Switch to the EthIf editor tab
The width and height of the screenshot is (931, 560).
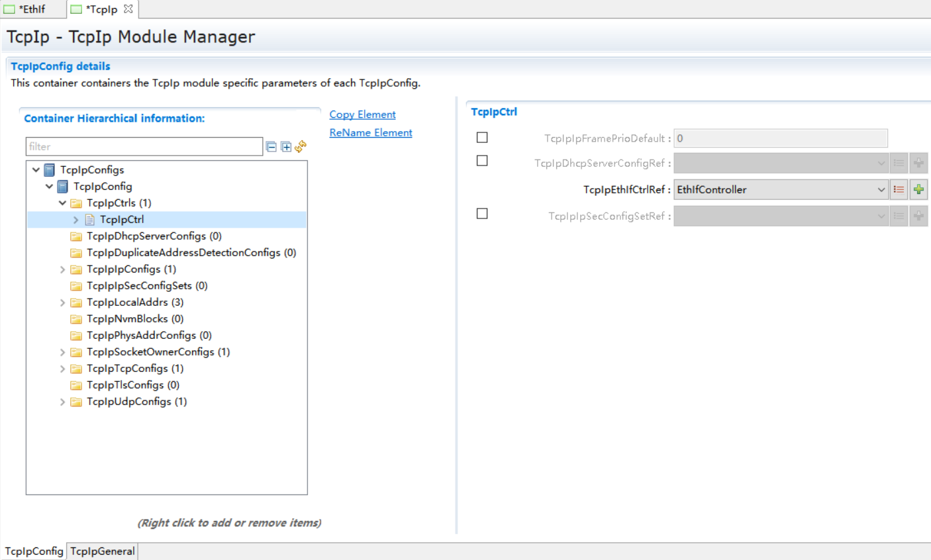32,9
